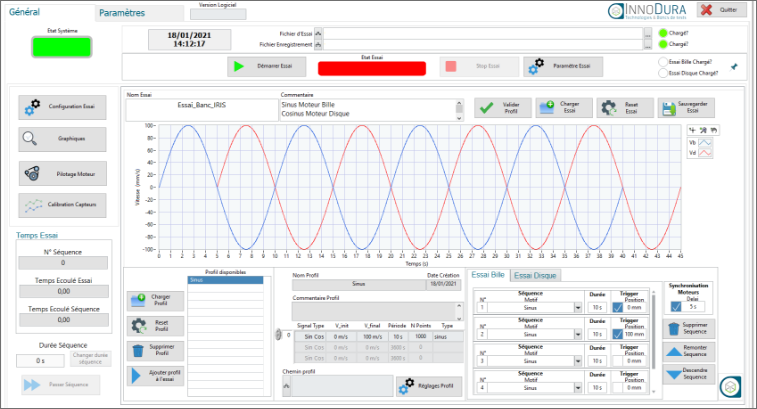757x409 pixels.
Task: Click the green play icon of Démarrer Essai
Action: click(239, 66)
